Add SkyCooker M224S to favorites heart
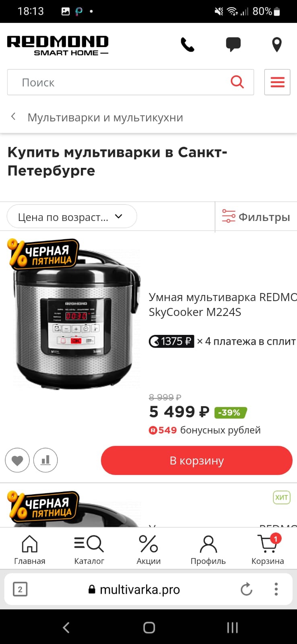This screenshot has height=644, width=297. [17, 460]
